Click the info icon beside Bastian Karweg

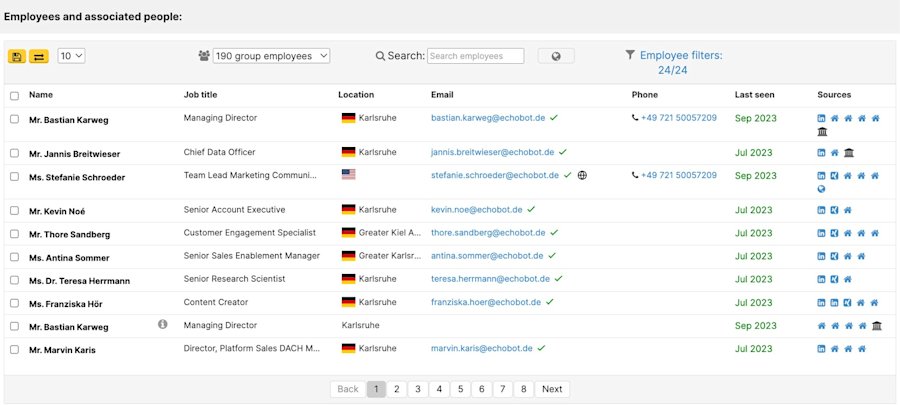click(x=162, y=324)
